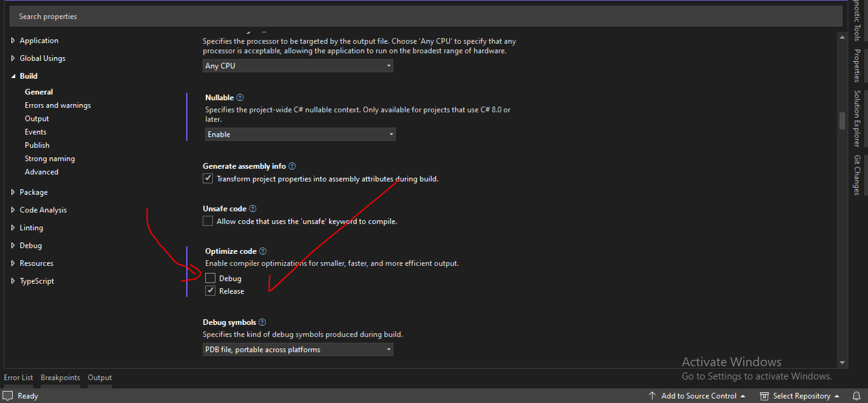
Task: Open the Publish build page
Action: click(37, 145)
